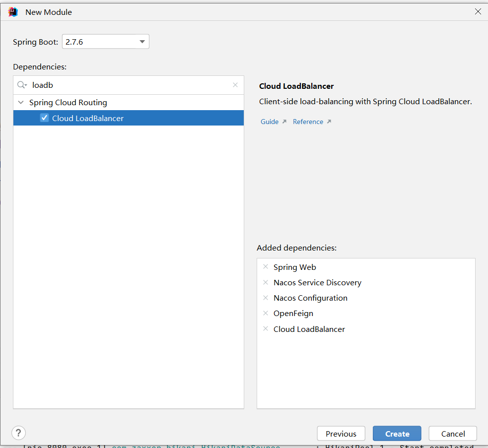488x448 pixels.
Task: Remove Nacos Configuration dependency
Action: pos(266,298)
